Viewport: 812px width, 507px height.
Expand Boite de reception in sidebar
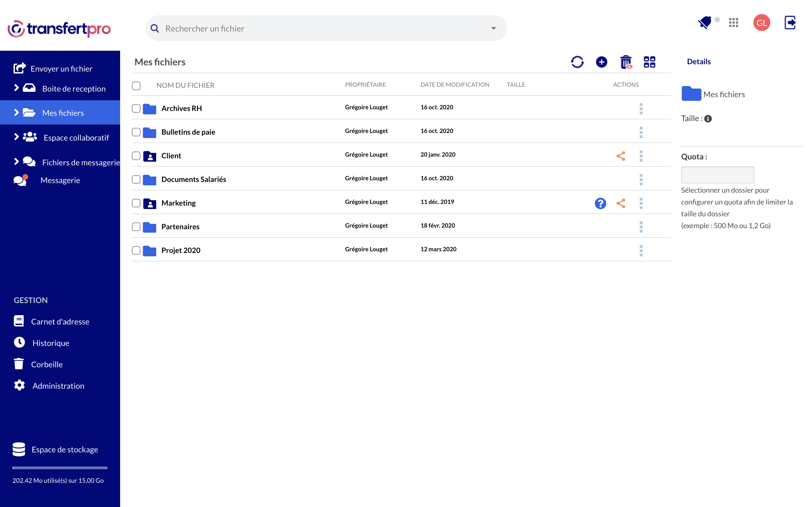coord(16,88)
